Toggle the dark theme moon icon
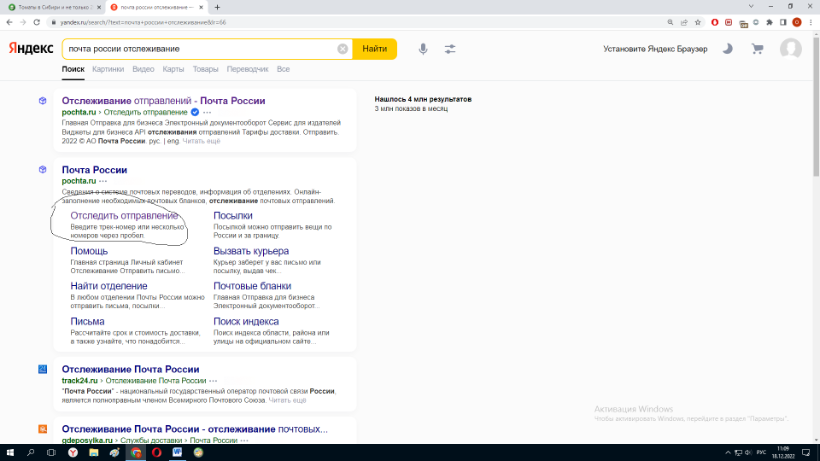 727,48
